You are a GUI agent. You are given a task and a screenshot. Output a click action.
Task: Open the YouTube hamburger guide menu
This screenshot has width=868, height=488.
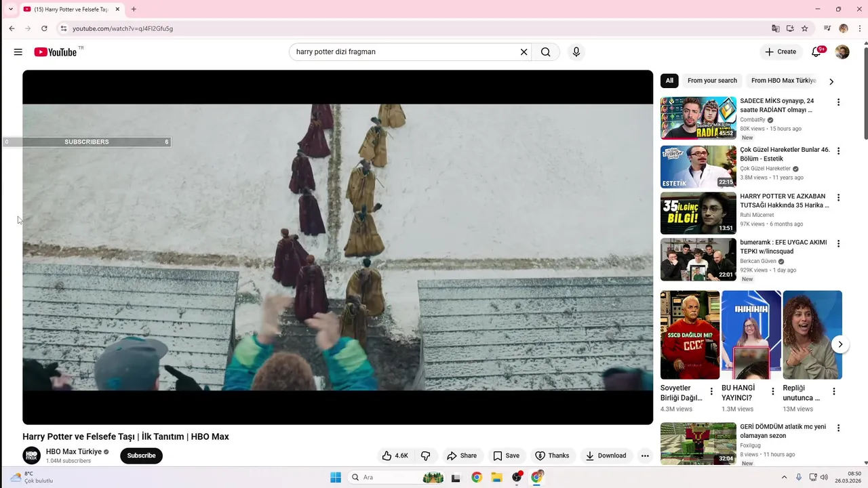click(18, 52)
